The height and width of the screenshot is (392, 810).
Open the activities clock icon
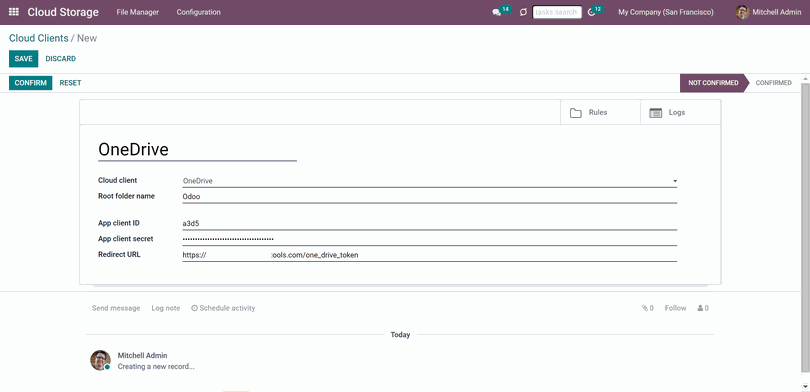click(591, 12)
